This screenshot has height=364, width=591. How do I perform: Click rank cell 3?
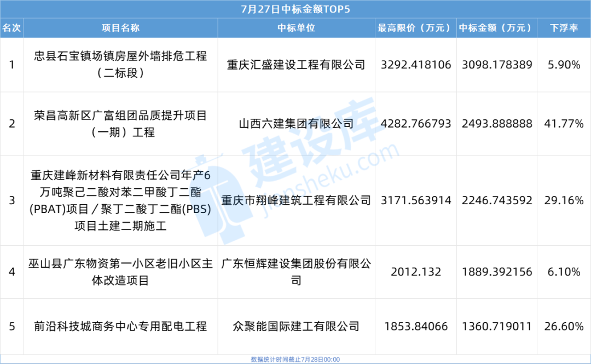point(12,200)
